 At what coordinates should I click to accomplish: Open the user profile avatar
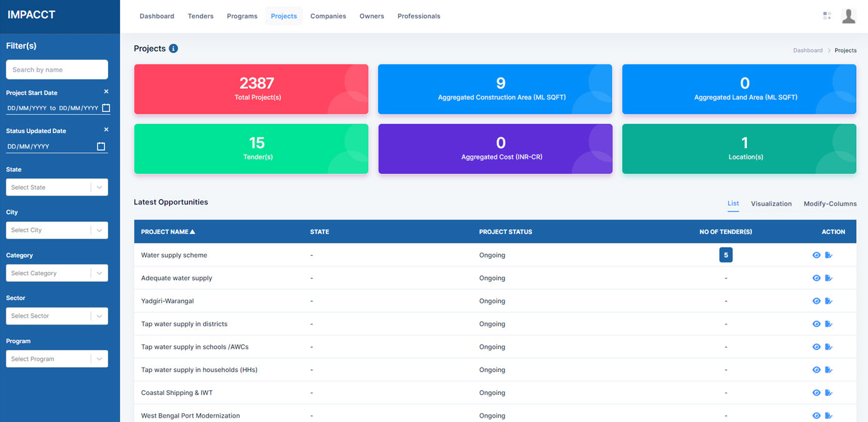click(x=848, y=16)
